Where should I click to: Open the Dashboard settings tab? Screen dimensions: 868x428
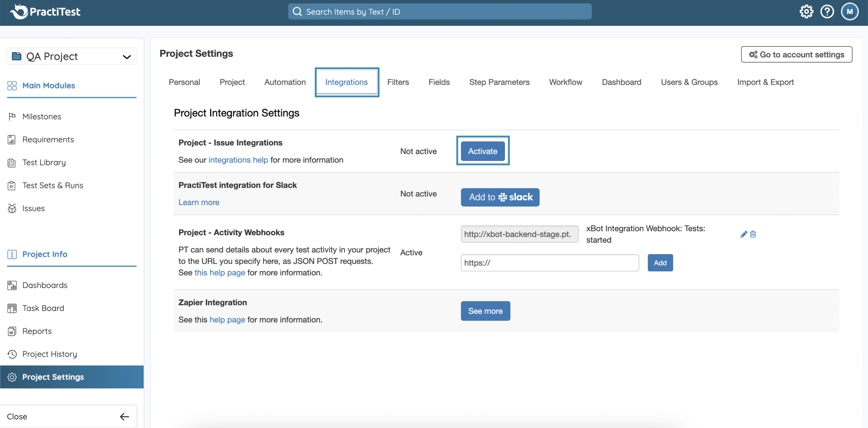tap(622, 82)
